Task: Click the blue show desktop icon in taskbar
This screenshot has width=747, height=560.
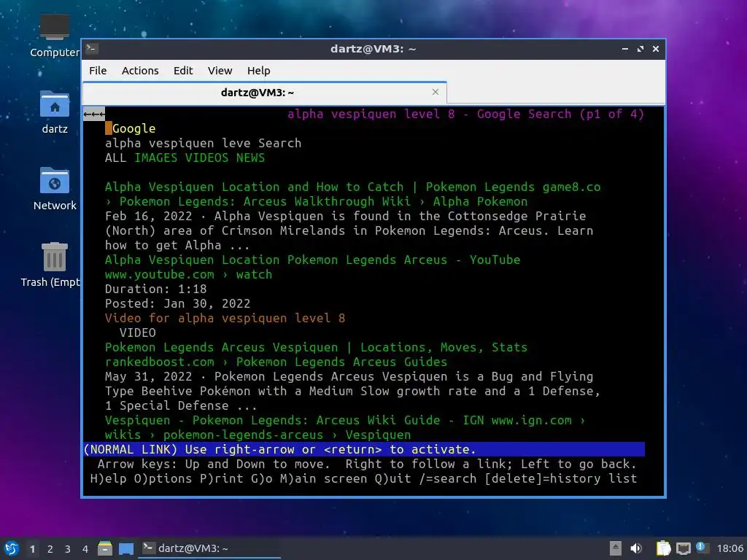Action: [x=126, y=548]
